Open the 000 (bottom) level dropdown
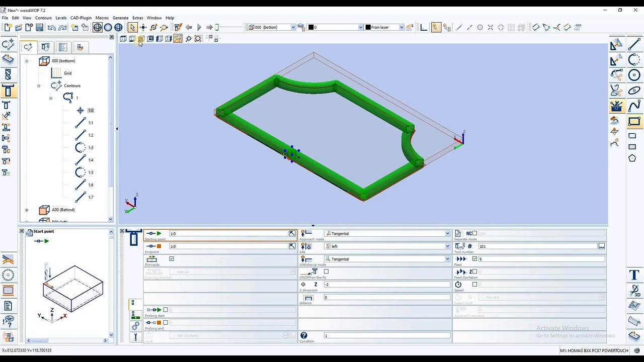Screen dimensions: 644x362 [293, 27]
